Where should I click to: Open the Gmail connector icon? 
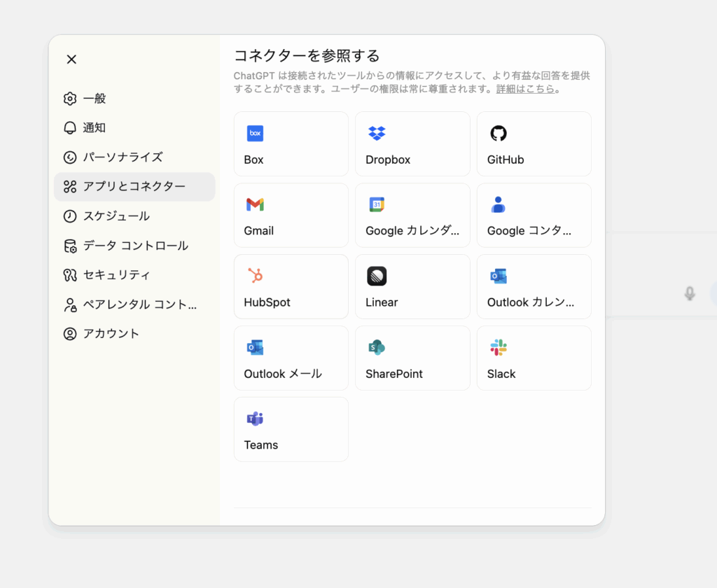tap(255, 204)
